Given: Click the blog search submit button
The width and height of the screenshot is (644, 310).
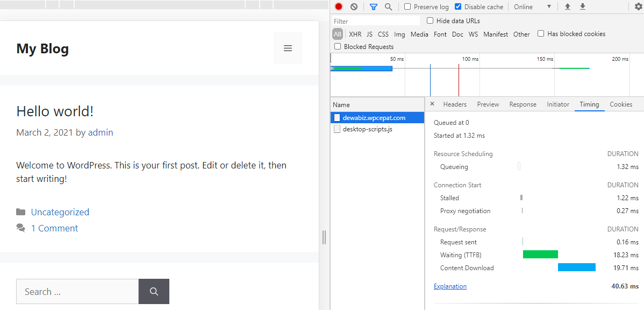Looking at the screenshot, I should click(x=154, y=291).
